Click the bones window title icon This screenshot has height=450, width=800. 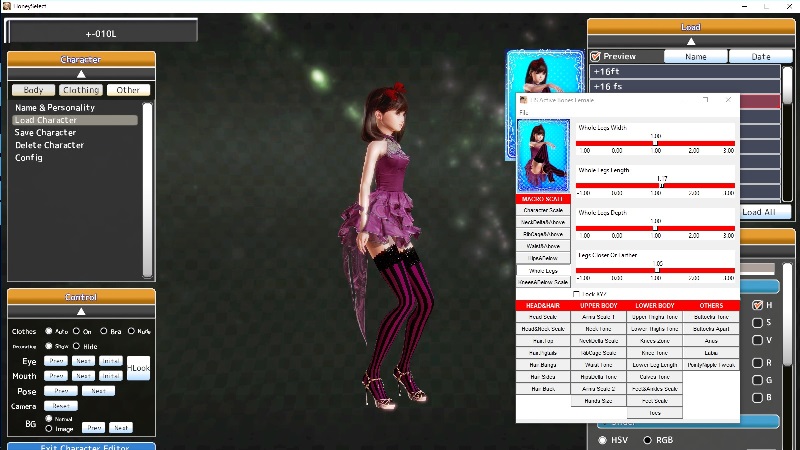coord(522,100)
